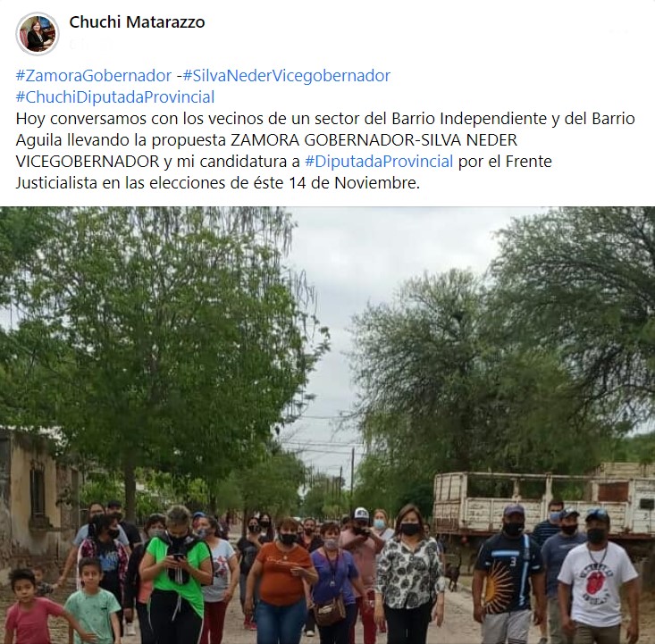Click the white Rolling Stones tongue t-shirt
Screen dimensions: 655x644
(x=597, y=582)
